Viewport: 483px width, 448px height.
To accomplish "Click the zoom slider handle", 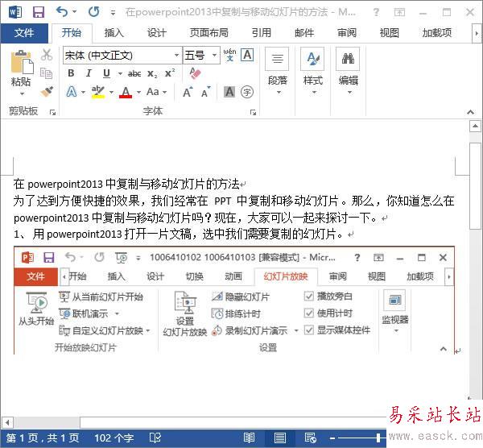I will (378, 438).
